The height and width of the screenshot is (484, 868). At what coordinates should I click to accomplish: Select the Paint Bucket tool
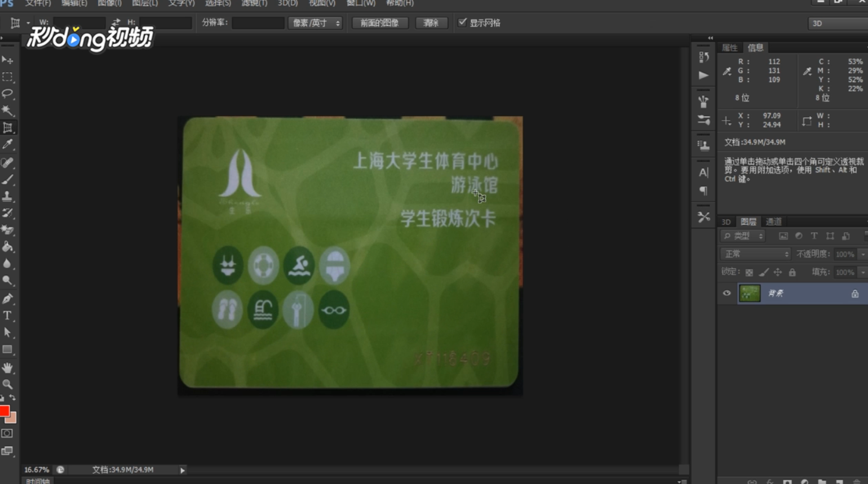coord(7,247)
